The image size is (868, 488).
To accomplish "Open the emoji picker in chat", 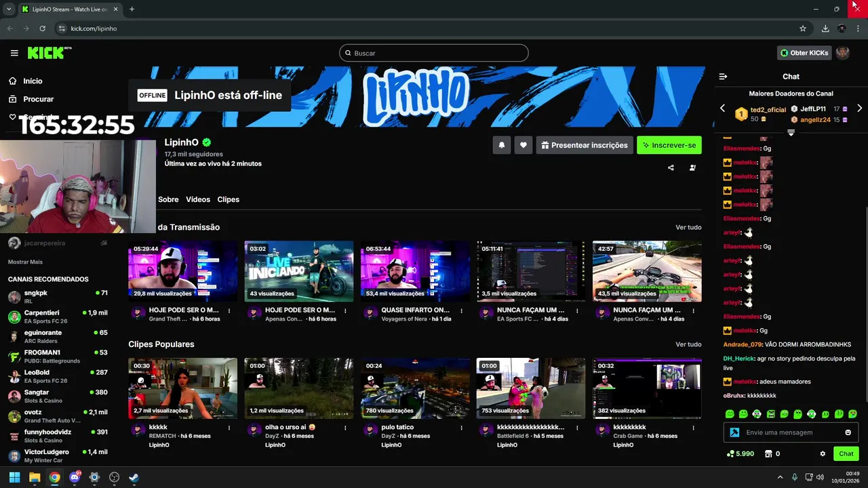I will tap(848, 432).
